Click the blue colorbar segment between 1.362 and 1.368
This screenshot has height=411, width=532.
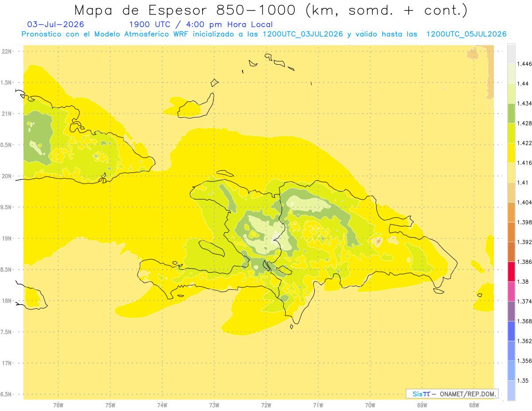click(x=511, y=331)
